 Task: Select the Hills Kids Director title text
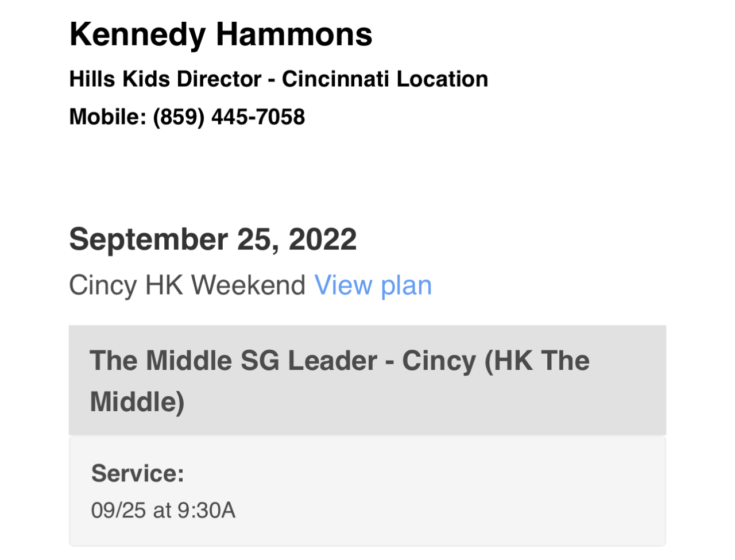click(165, 79)
